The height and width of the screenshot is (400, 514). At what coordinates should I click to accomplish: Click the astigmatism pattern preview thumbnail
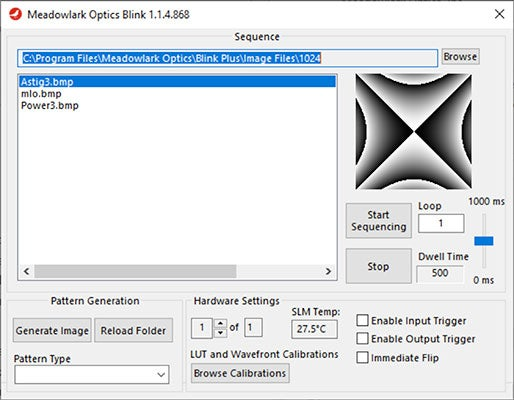point(413,132)
